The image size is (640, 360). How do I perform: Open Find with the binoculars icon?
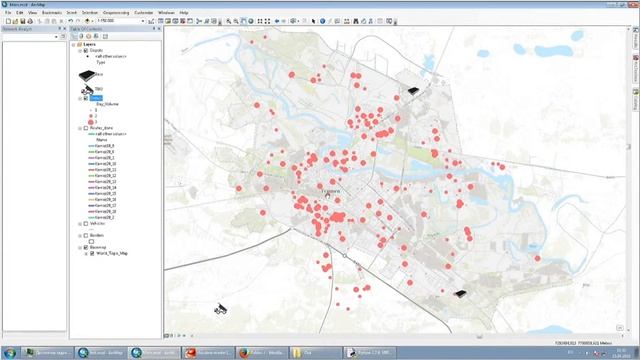[x=356, y=21]
